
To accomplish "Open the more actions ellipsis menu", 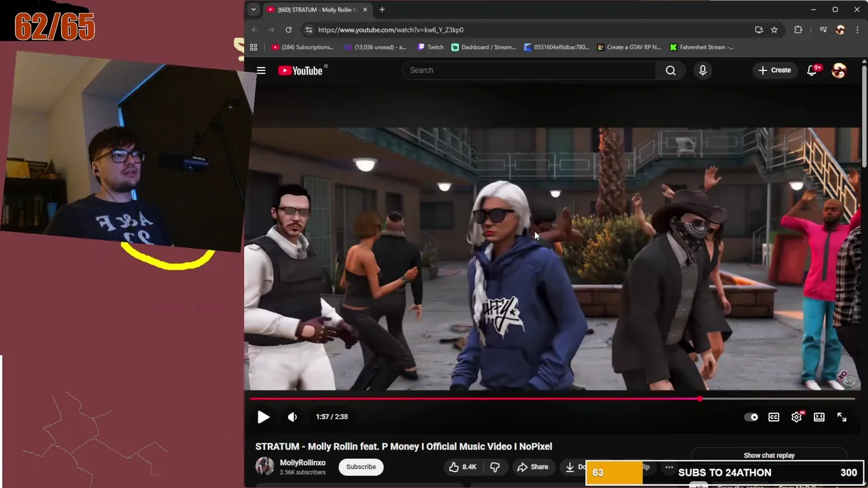I will click(x=669, y=467).
